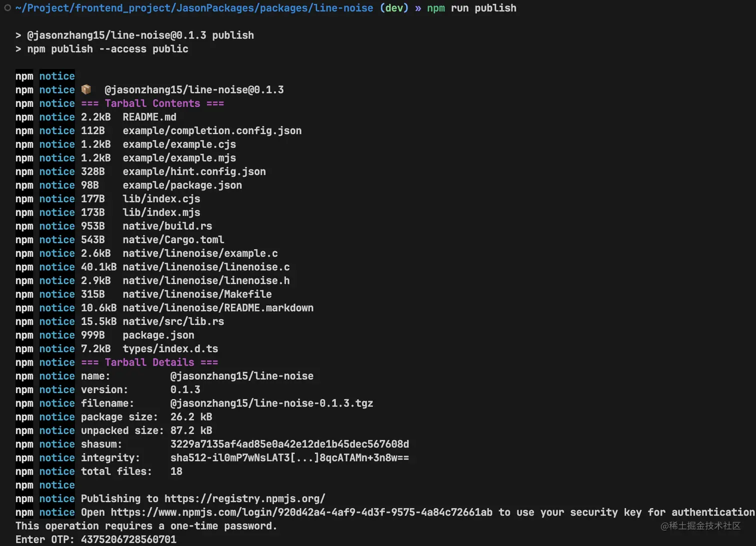
Task: Click 'lib/index.cjs' file entry
Action: coord(161,199)
